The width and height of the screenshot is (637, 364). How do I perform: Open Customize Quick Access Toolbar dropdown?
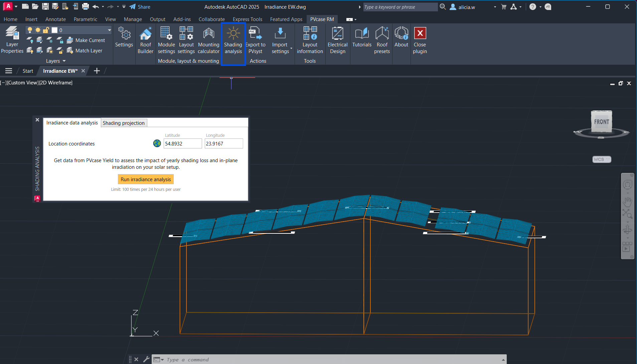124,7
